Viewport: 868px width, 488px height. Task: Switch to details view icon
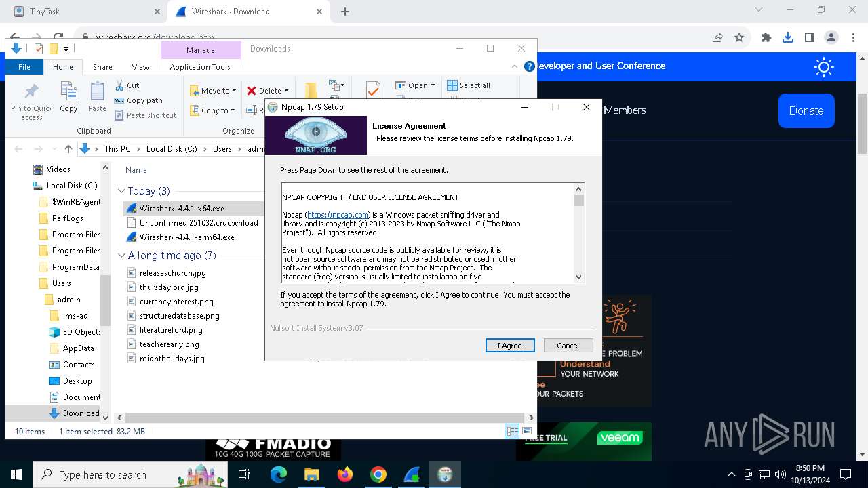tap(512, 431)
